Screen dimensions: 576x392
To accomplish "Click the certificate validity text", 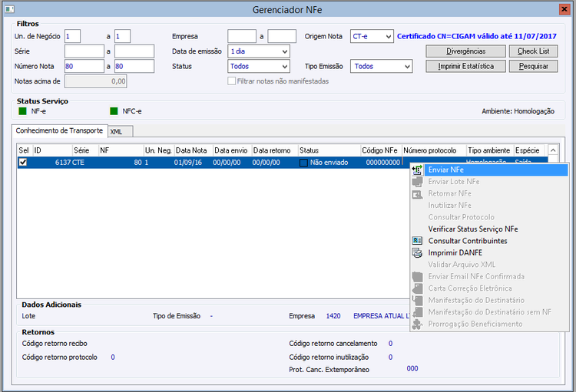I will click(x=477, y=36).
